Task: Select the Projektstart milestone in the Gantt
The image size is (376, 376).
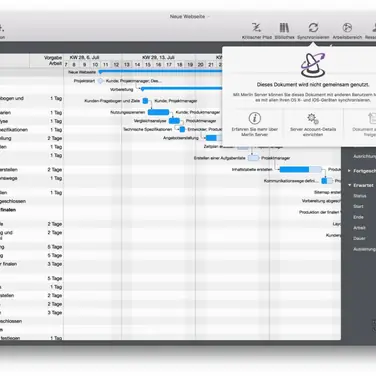Action: [100, 81]
